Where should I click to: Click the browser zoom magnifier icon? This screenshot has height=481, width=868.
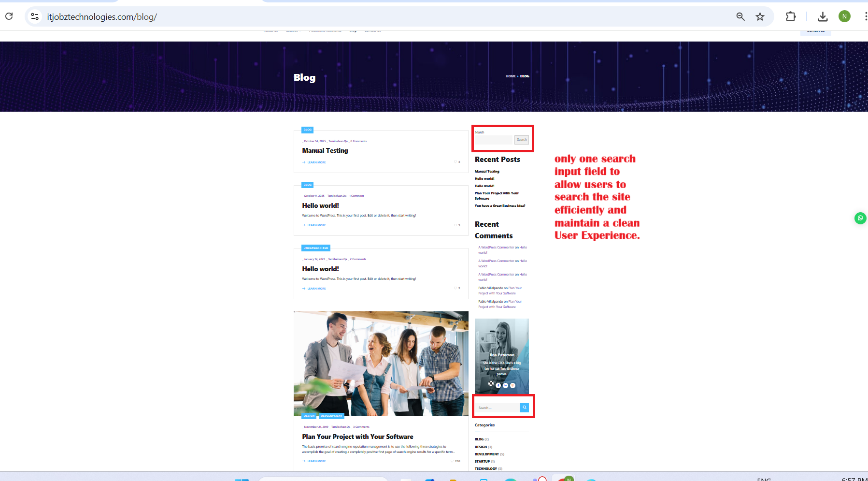pyautogui.click(x=740, y=17)
